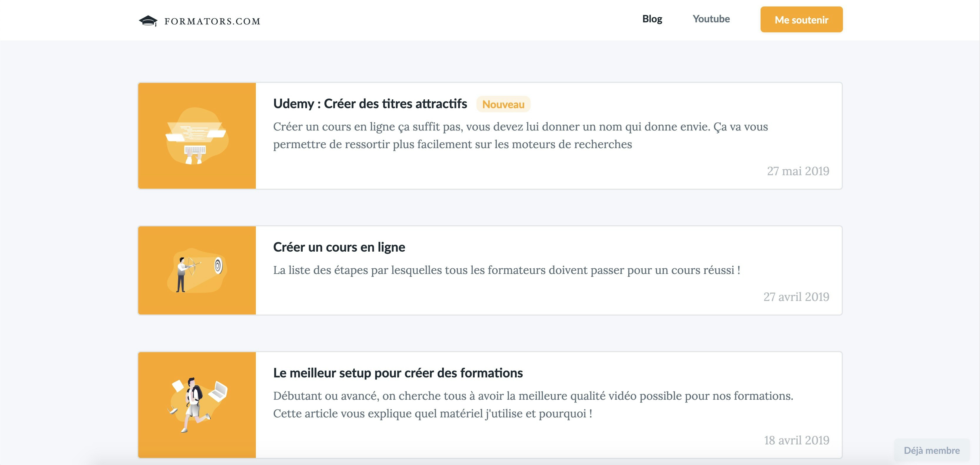The image size is (980, 465).
Task: Click the archer and target illustration
Action: point(197,270)
